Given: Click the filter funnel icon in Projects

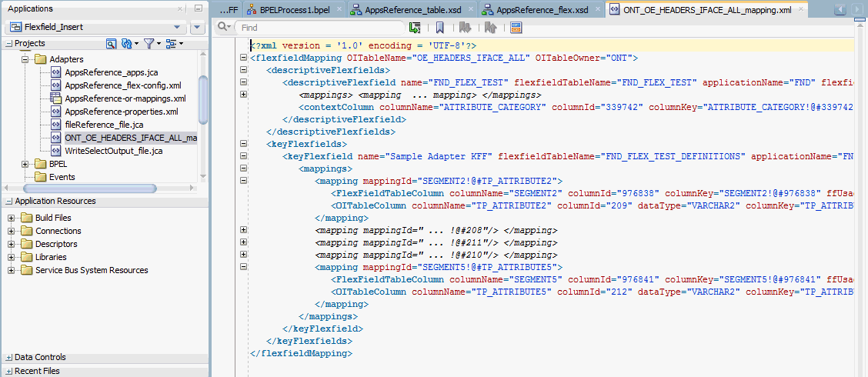Looking at the screenshot, I should [x=149, y=43].
